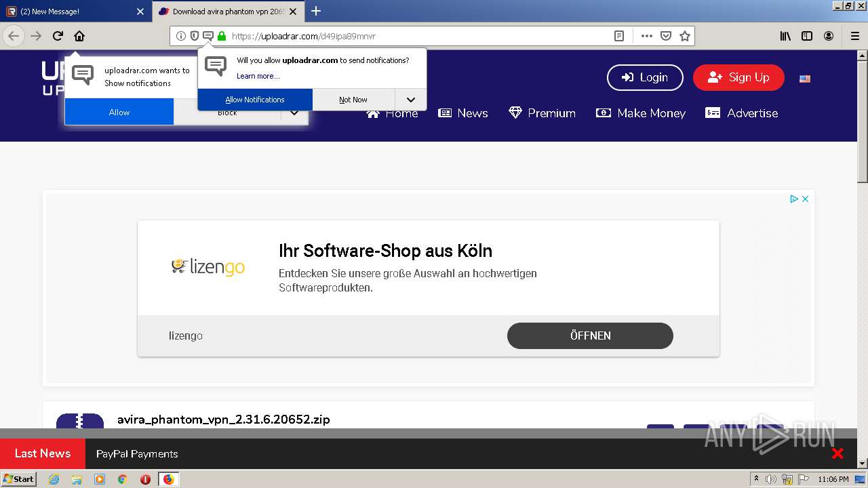Viewport: 868px width, 488px height.
Task: Click the green connection padlock icon
Action: 222,36
